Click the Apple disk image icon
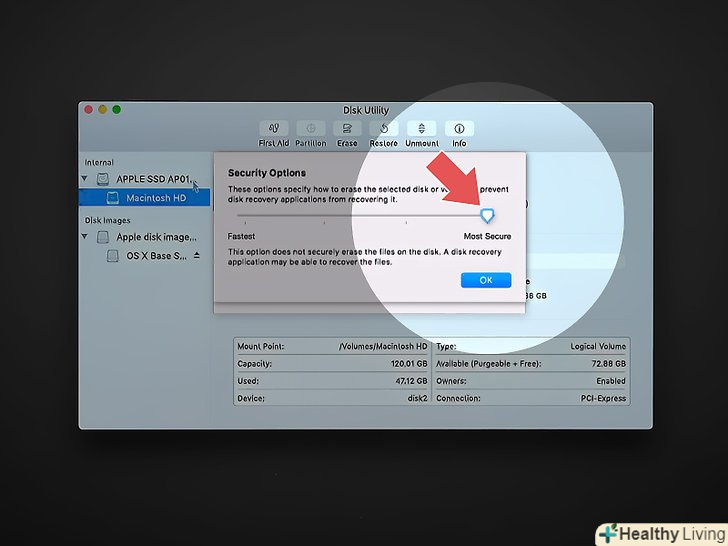The height and width of the screenshot is (546, 728). tap(103, 237)
